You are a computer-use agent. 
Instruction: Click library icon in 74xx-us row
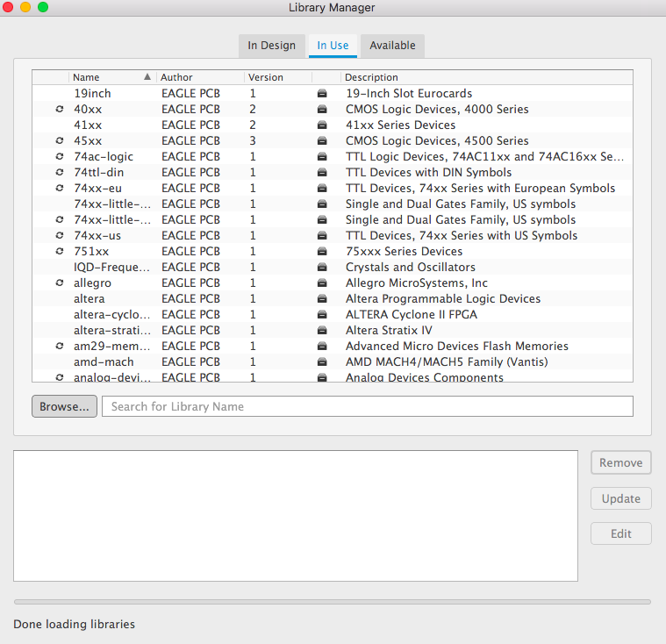coord(322,235)
